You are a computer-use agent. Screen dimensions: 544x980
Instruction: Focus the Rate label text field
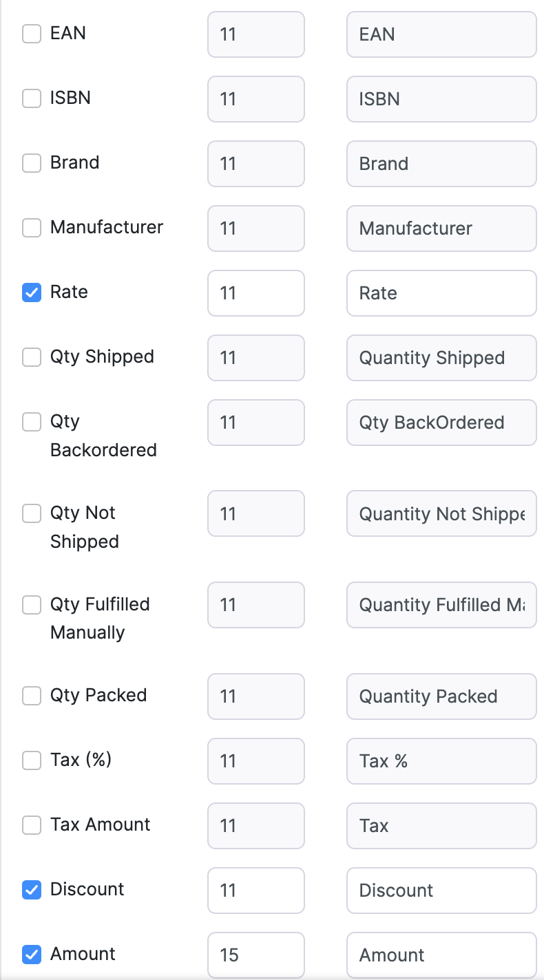pyautogui.click(x=441, y=293)
